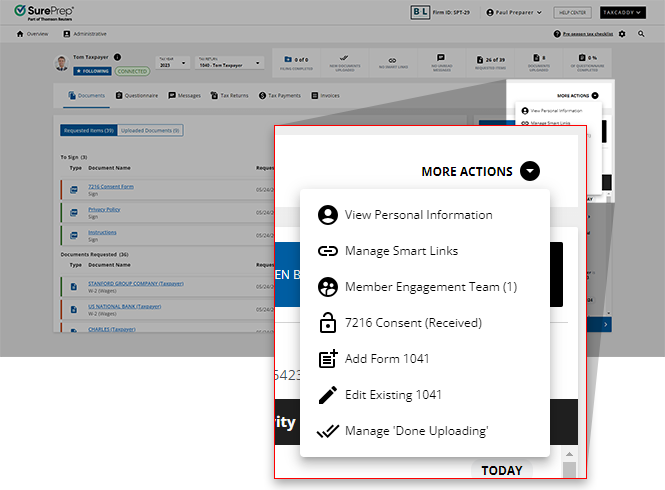This screenshot has height=490, width=665.
Task: Click the BL firm logo badge
Action: pos(420,12)
